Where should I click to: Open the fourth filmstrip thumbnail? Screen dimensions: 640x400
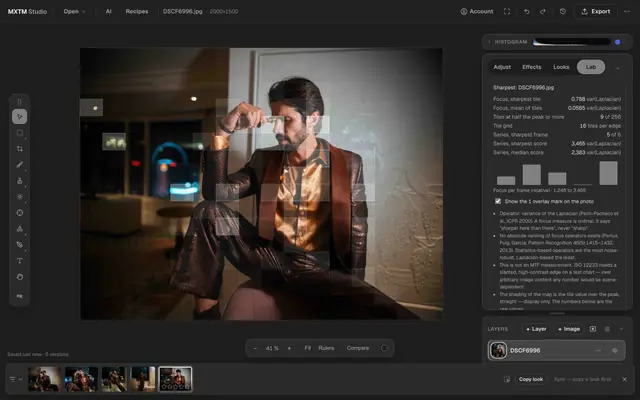click(142, 379)
